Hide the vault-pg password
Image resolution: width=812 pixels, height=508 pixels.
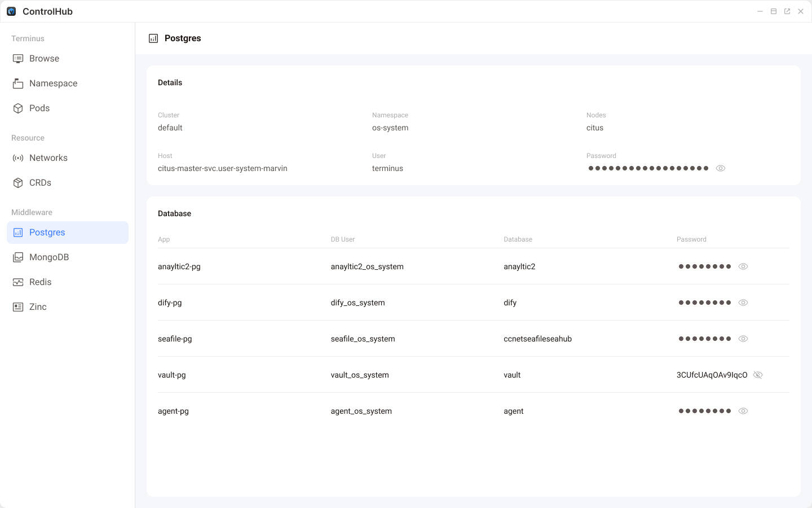point(758,374)
